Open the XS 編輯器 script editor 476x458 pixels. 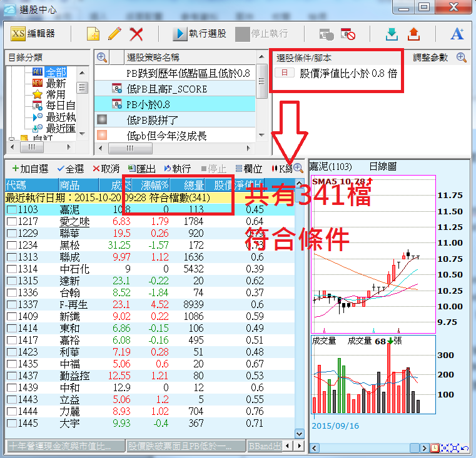pyautogui.click(x=34, y=34)
